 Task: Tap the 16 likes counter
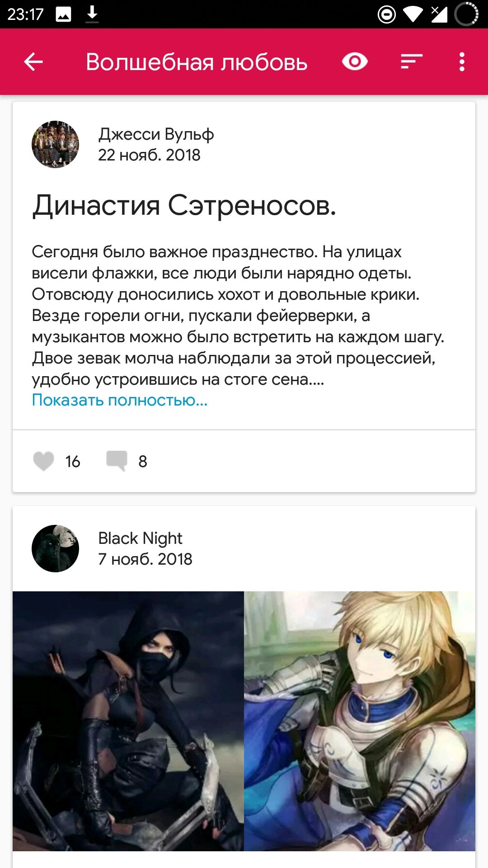(x=73, y=462)
